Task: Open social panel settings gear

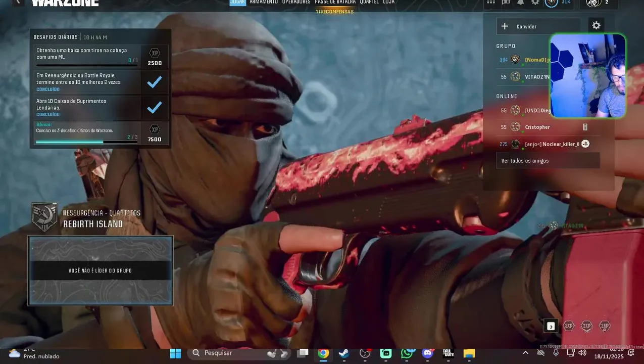Action: (x=597, y=26)
